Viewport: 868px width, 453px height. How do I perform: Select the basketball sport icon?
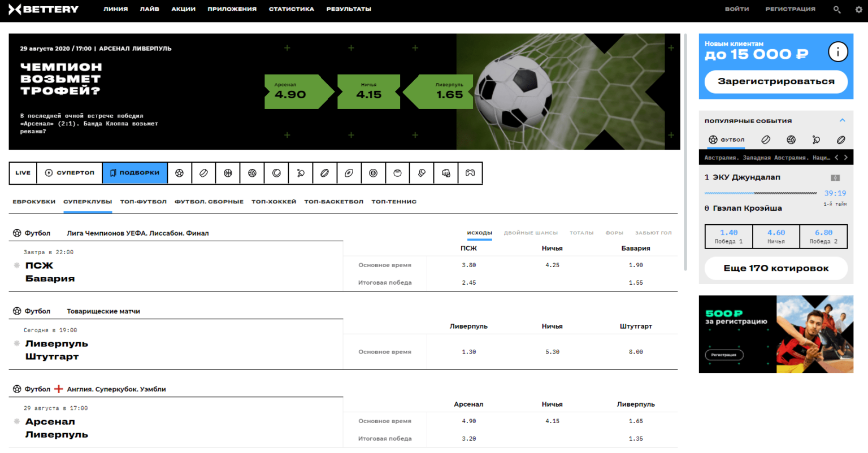pyautogui.click(x=228, y=173)
